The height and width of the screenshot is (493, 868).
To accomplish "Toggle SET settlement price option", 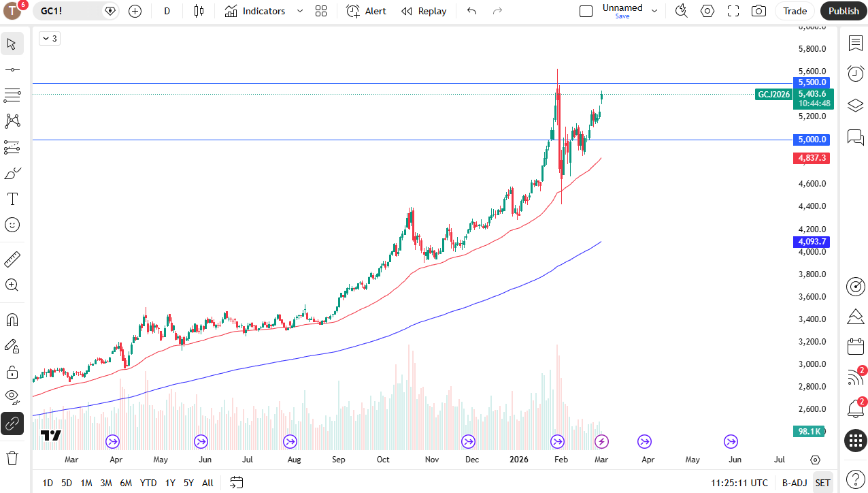I will [823, 483].
